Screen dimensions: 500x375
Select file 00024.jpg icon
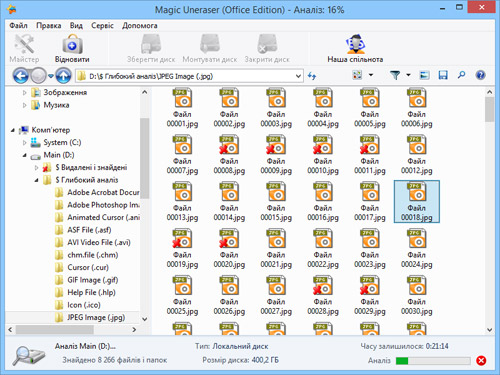[x=417, y=239]
